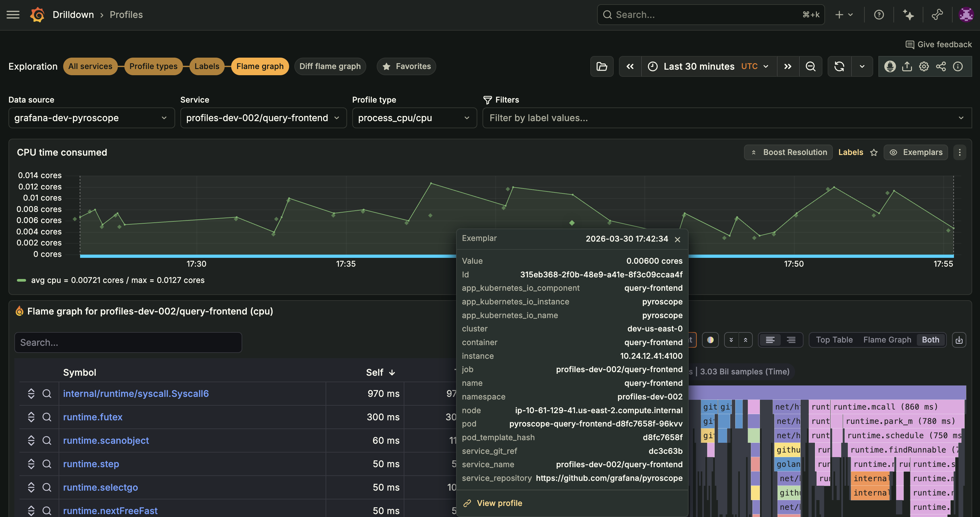Open the Favorites tab

[406, 66]
